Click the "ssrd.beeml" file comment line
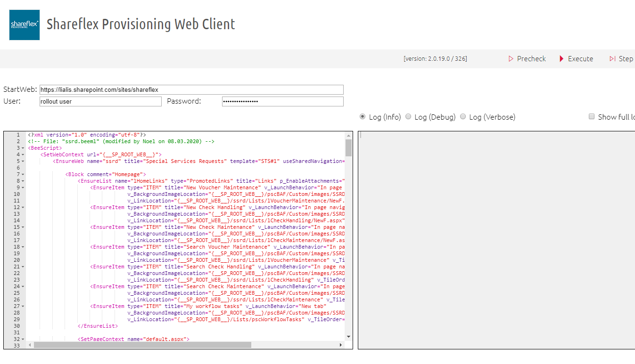 tap(121, 141)
